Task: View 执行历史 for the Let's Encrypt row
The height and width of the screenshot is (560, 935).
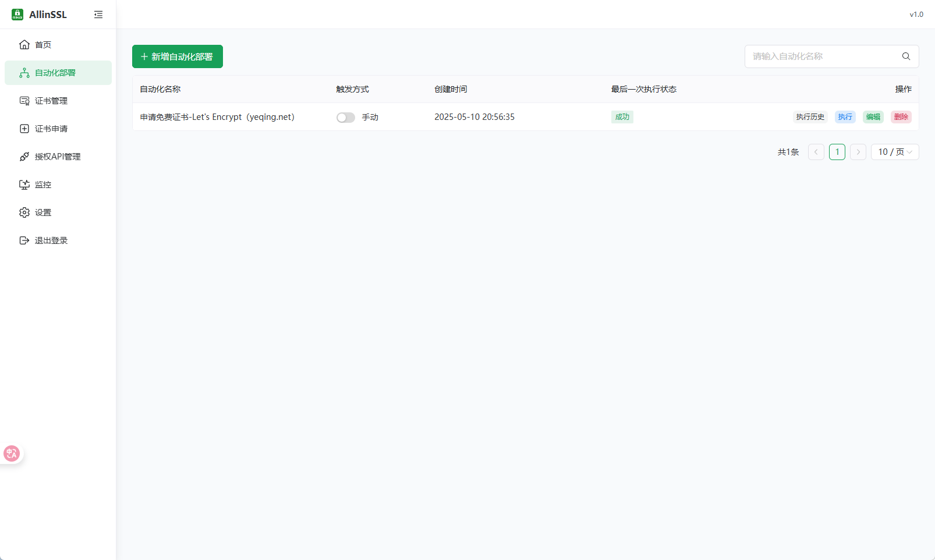Action: point(810,117)
